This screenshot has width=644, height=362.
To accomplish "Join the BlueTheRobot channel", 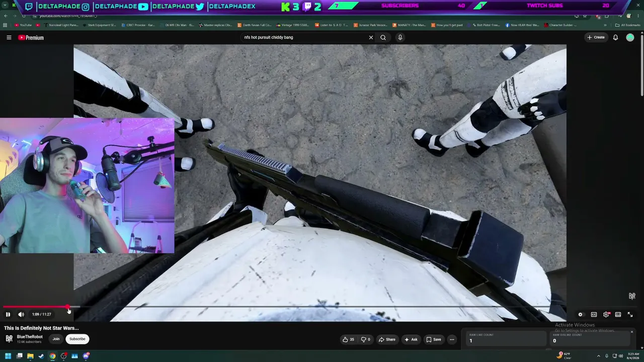I will (x=56, y=339).
